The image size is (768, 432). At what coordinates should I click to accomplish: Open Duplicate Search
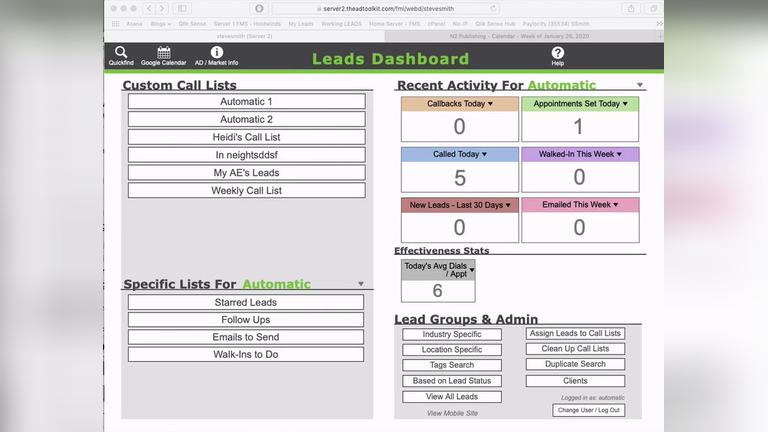pos(575,364)
